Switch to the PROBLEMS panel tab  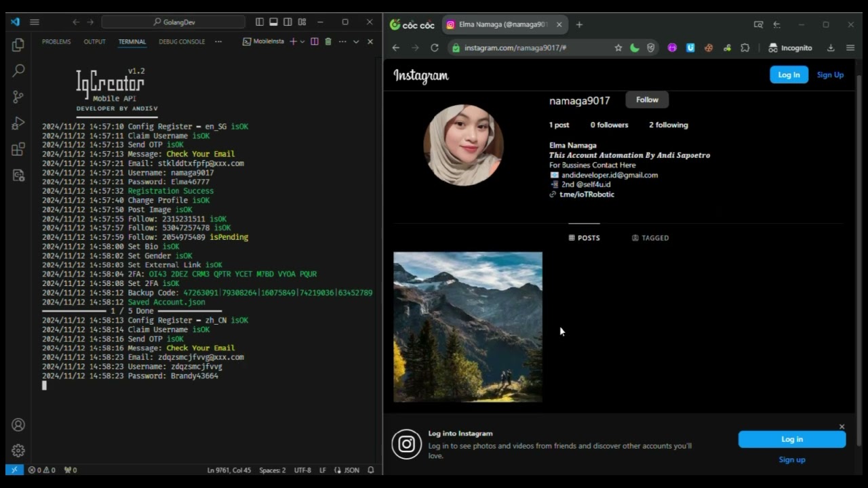click(56, 41)
